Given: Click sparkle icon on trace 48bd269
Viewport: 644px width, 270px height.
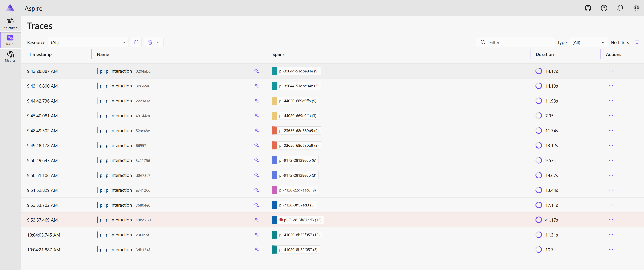Looking at the screenshot, I should [x=256, y=220].
